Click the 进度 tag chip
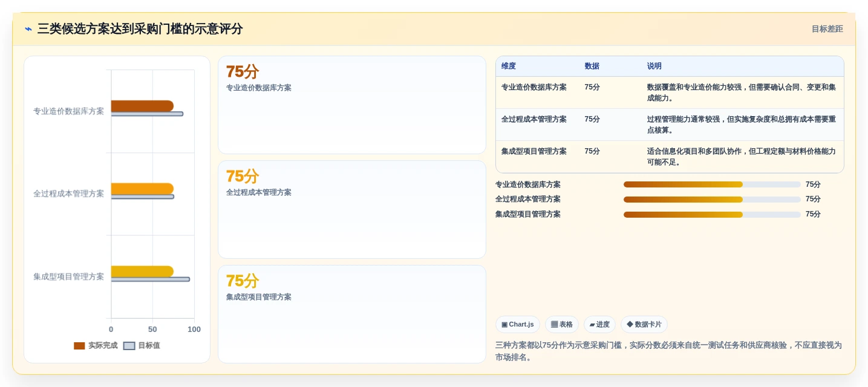This screenshot has height=387, width=868. click(x=599, y=325)
